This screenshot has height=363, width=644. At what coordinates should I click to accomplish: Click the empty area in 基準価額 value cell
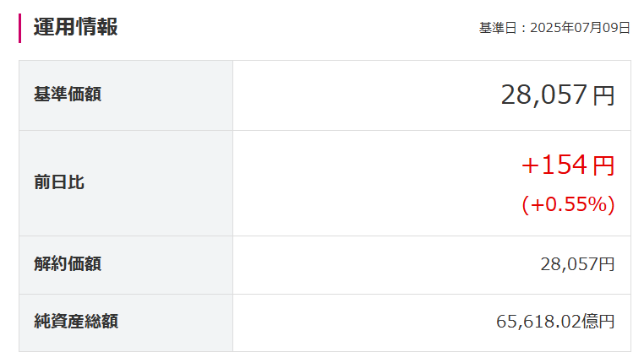click(362, 95)
